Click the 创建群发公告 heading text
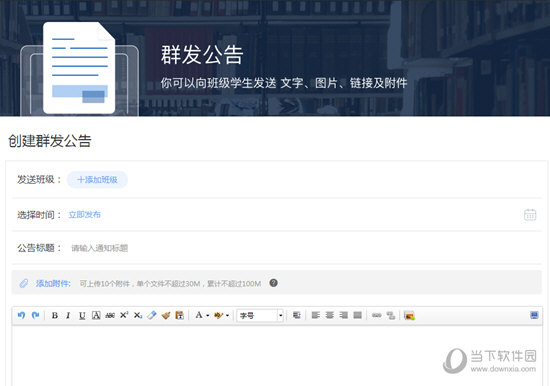 [50, 141]
